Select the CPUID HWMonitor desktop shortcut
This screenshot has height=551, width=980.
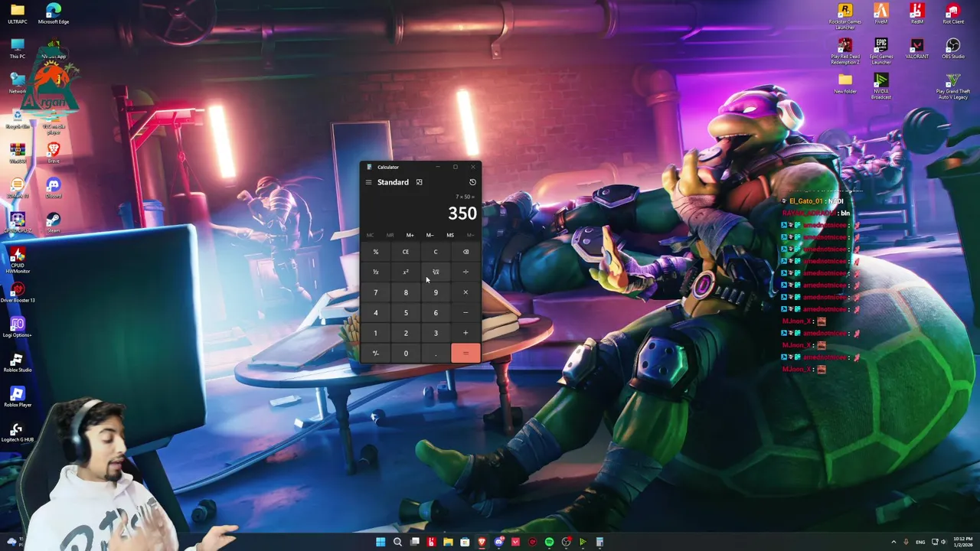[17, 261]
